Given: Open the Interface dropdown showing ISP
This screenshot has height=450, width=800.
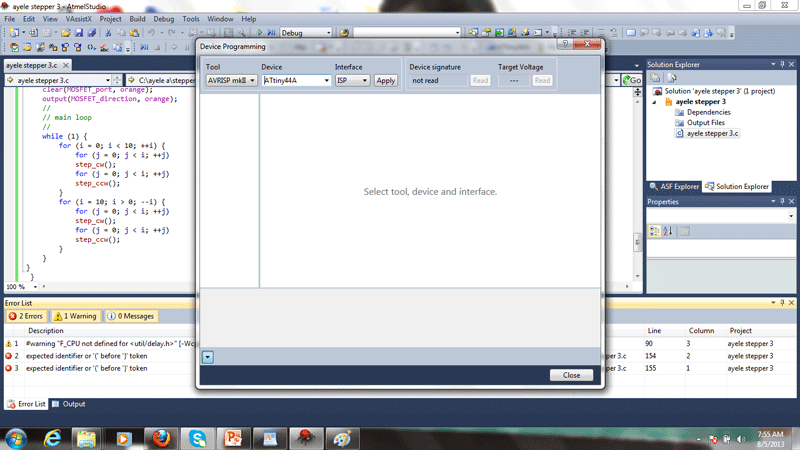Looking at the screenshot, I should click(352, 81).
